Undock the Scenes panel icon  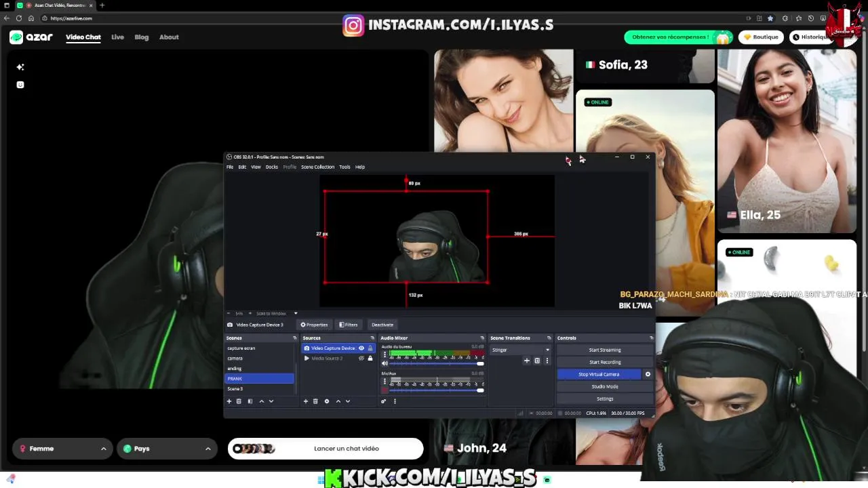294,338
